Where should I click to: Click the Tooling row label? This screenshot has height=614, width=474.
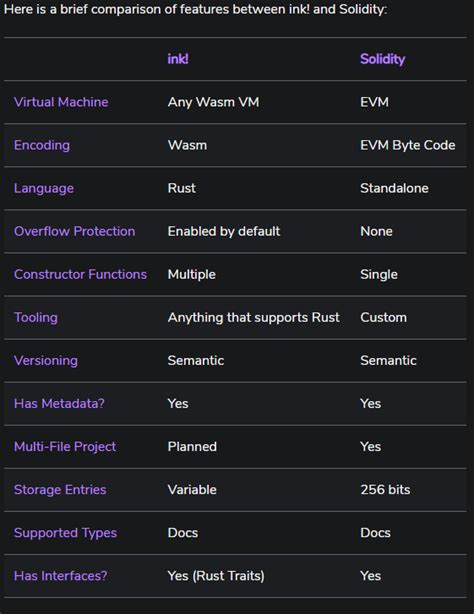[x=36, y=318]
